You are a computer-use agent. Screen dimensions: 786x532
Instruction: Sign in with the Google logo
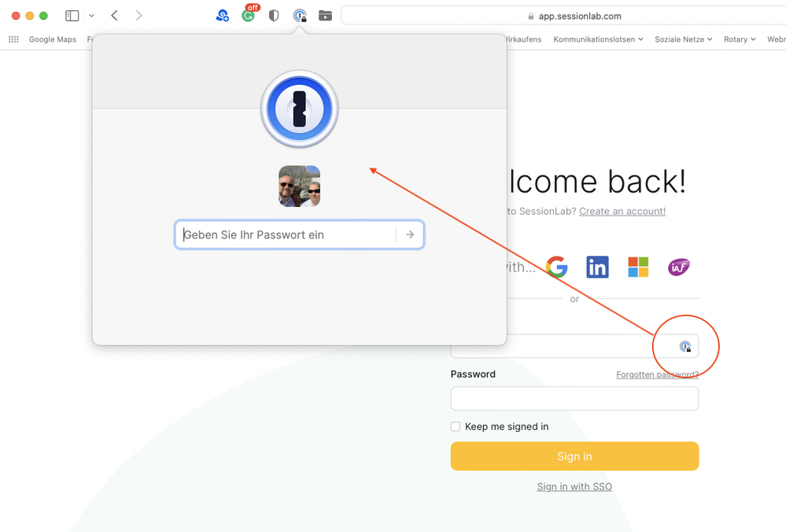tap(557, 268)
